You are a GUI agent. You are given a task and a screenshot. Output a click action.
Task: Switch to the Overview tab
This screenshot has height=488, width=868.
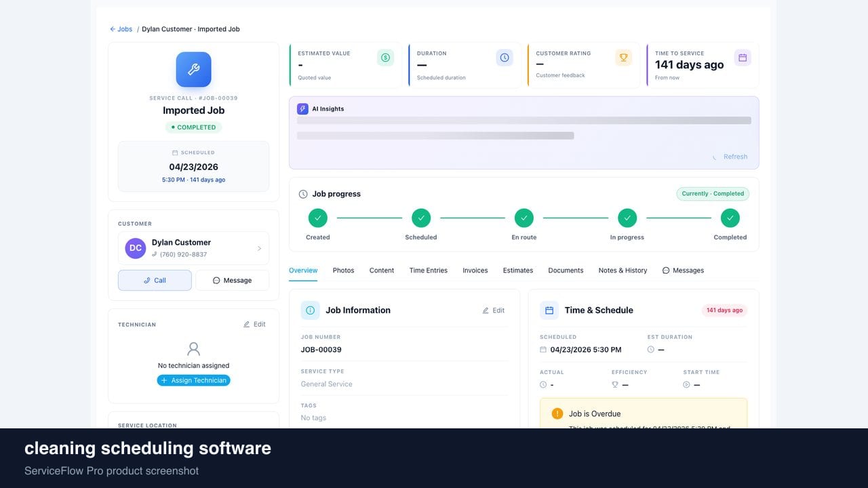303,270
